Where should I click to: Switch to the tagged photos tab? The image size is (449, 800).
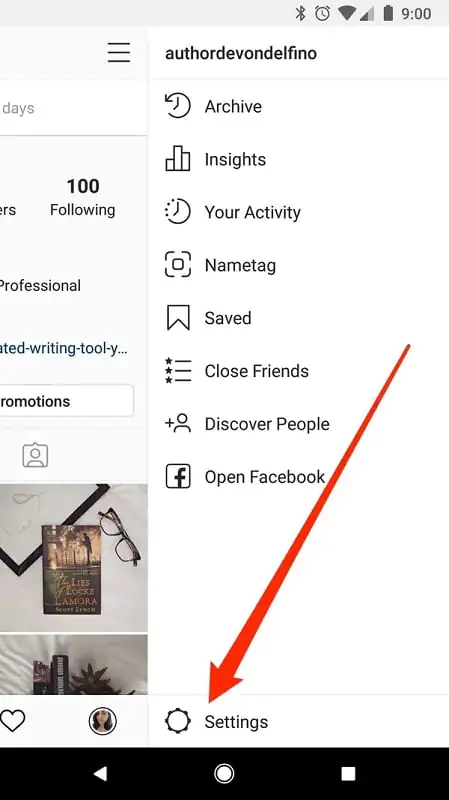tap(35, 455)
